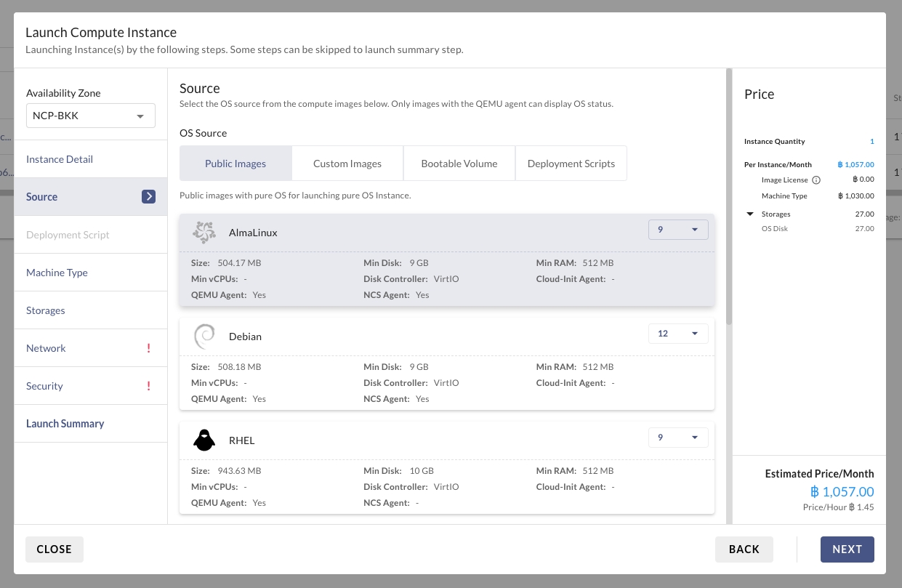Open the Availability Zone NCP-BKK dropdown
Image resolution: width=902 pixels, height=588 pixels.
point(91,116)
